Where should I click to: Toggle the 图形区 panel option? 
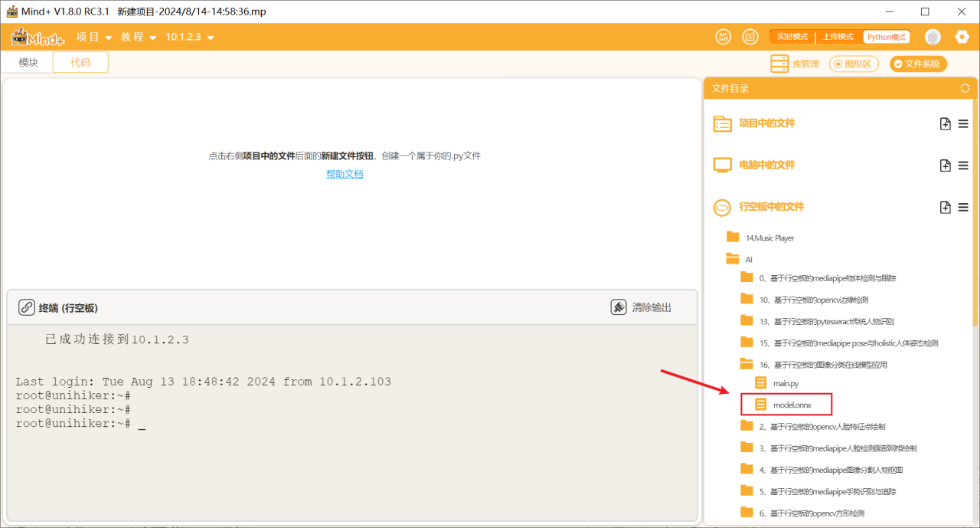(x=854, y=64)
